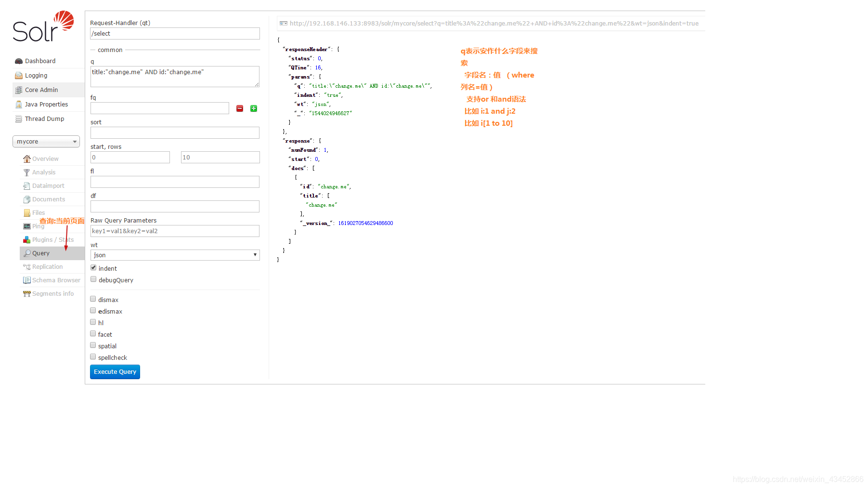Click the Logging icon
This screenshot has height=488, width=868.
tap(19, 76)
